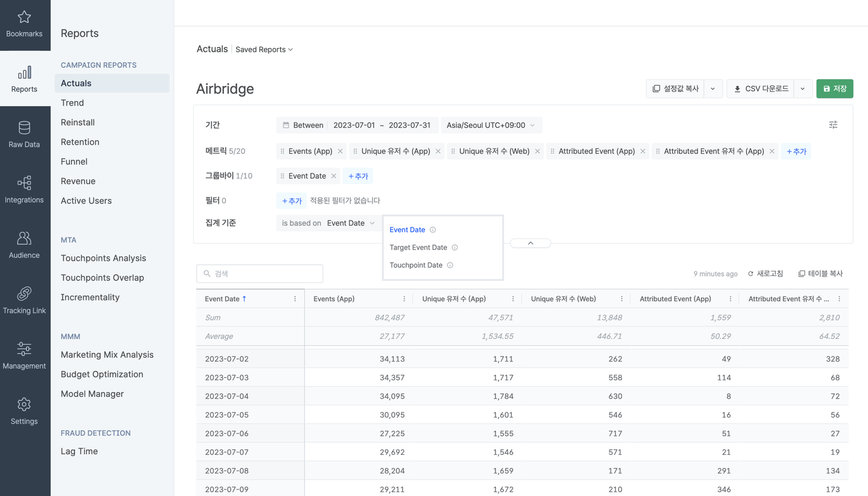The height and width of the screenshot is (496, 868).
Task: Open the Bookmarks star icon
Action: [x=24, y=17]
